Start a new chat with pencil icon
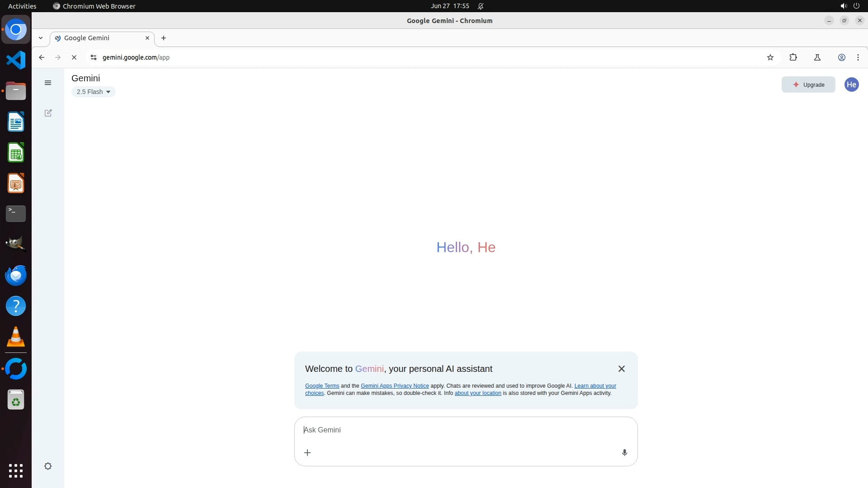This screenshot has height=488, width=868. pos(48,113)
